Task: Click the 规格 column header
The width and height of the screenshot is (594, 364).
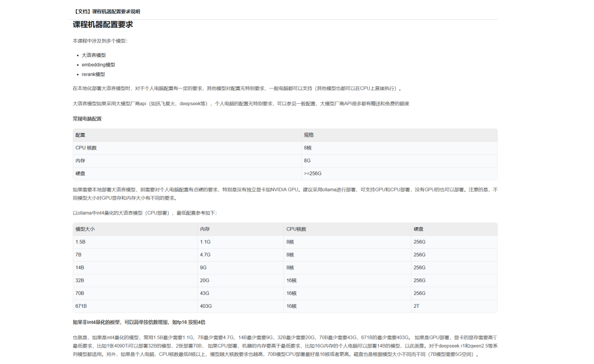Action: (309, 135)
